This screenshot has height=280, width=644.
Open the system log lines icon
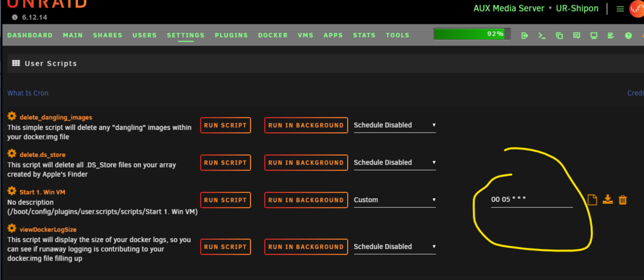611,35
